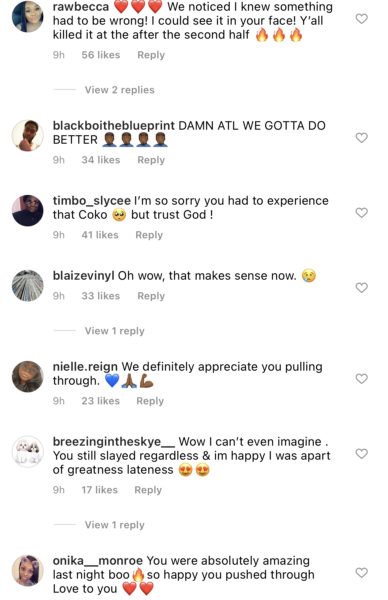Open timbo_slycee username profile link
The width and height of the screenshot is (388, 600).
tap(91, 201)
